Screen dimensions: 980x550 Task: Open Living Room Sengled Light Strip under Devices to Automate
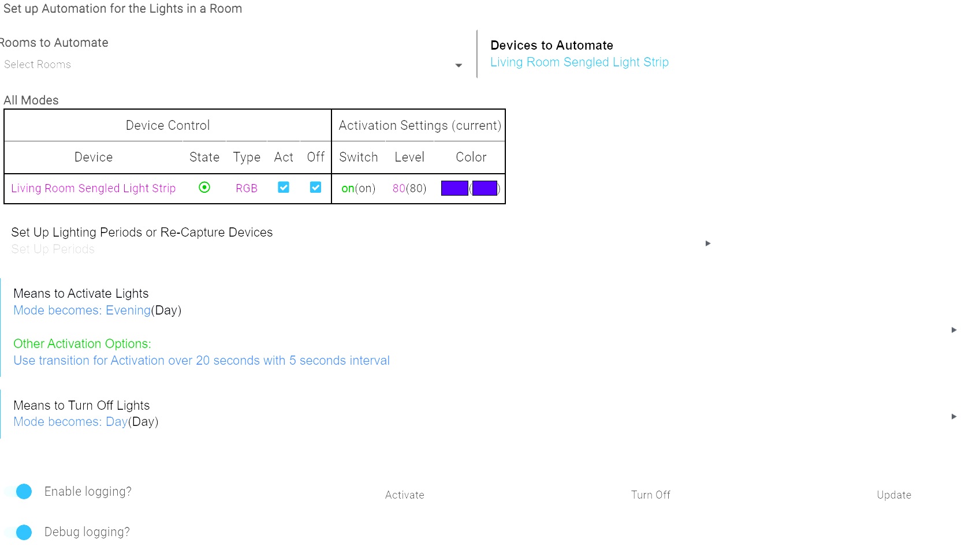click(579, 62)
